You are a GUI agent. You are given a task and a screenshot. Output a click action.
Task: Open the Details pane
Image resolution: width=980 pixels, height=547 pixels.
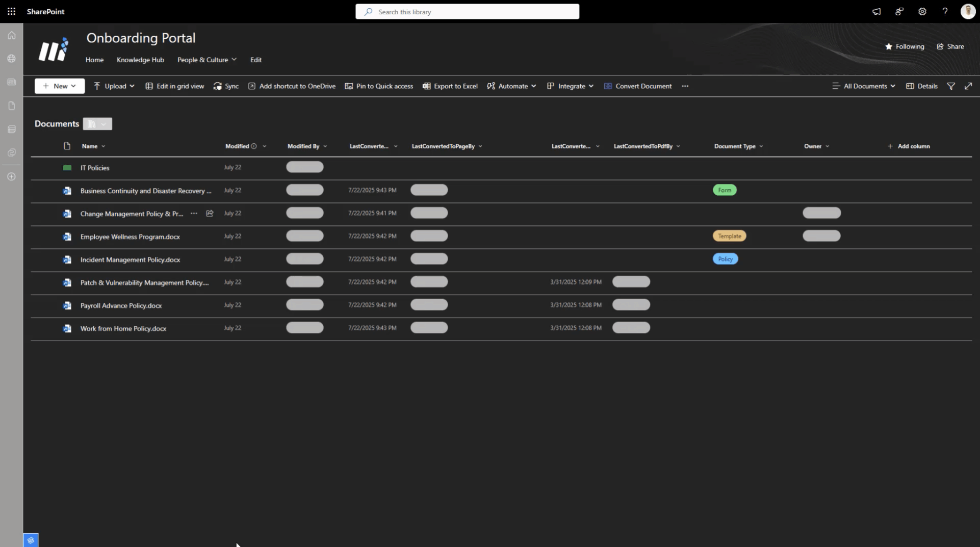tap(921, 86)
